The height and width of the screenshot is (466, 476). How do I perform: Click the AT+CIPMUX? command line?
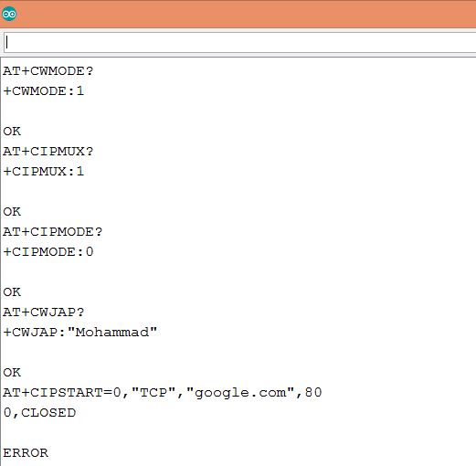(x=48, y=152)
